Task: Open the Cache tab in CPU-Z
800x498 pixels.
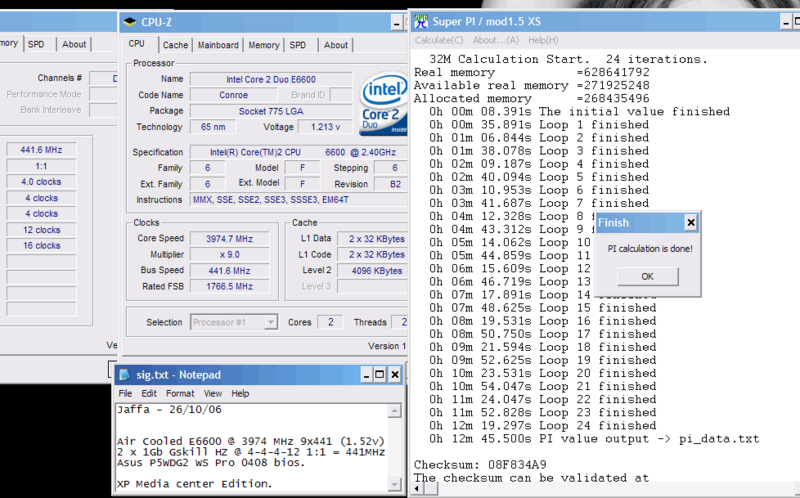Action: [175, 45]
